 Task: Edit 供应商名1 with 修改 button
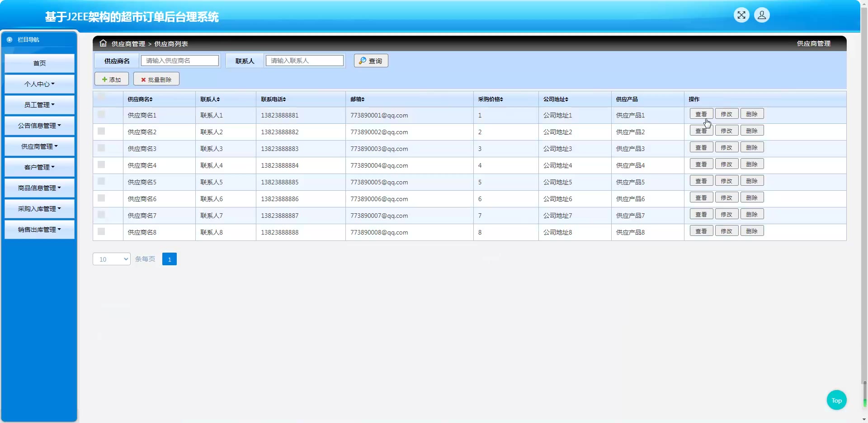(726, 114)
